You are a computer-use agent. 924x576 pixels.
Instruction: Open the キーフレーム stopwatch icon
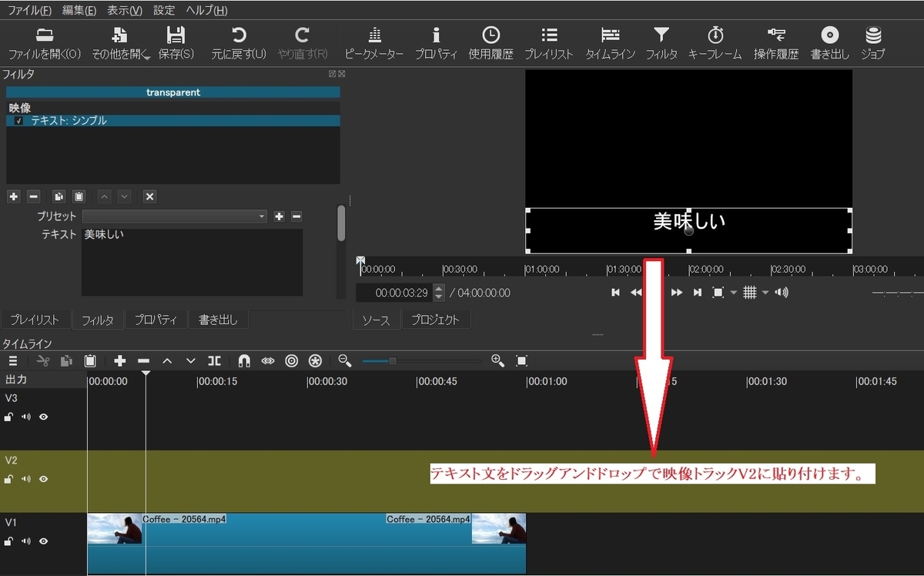click(715, 44)
